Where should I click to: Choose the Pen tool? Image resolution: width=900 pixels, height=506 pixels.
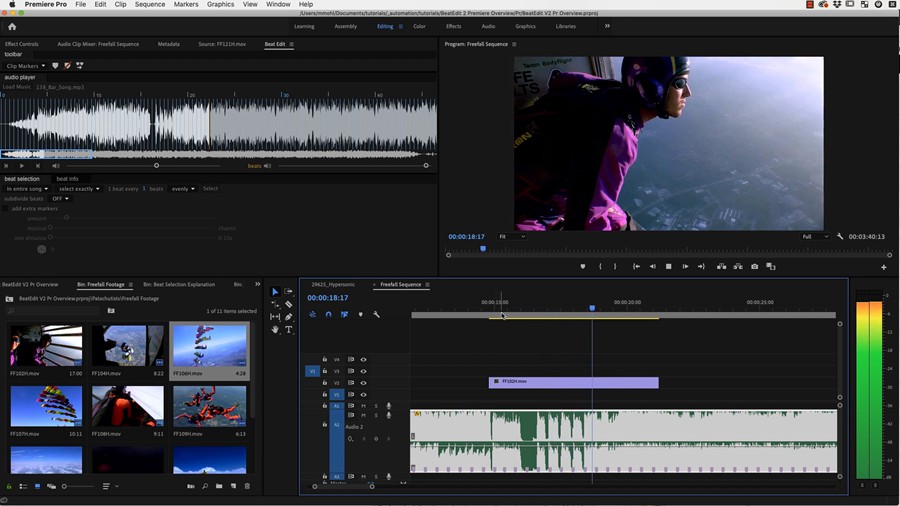coord(289,317)
